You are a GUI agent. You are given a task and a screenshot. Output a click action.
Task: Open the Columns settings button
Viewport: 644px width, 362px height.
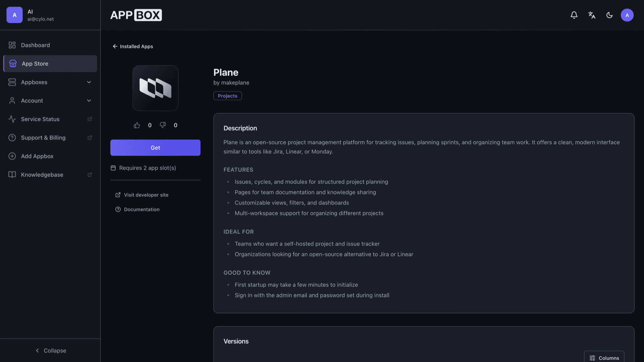(604, 358)
